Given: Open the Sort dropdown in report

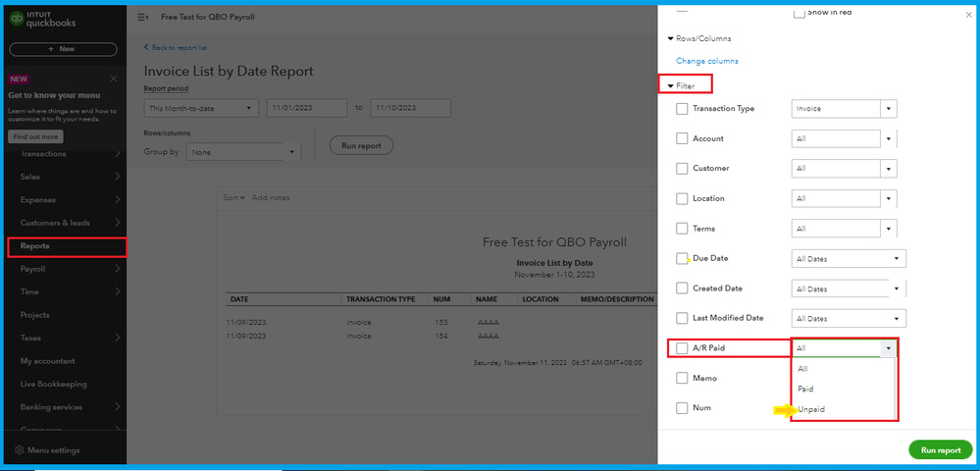Looking at the screenshot, I should 233,197.
